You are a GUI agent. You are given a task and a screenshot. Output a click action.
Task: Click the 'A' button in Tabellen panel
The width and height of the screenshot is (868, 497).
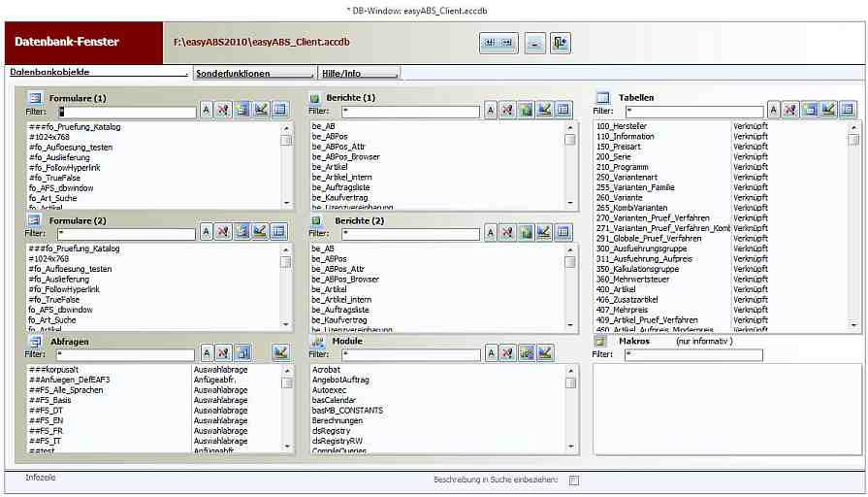tap(774, 110)
